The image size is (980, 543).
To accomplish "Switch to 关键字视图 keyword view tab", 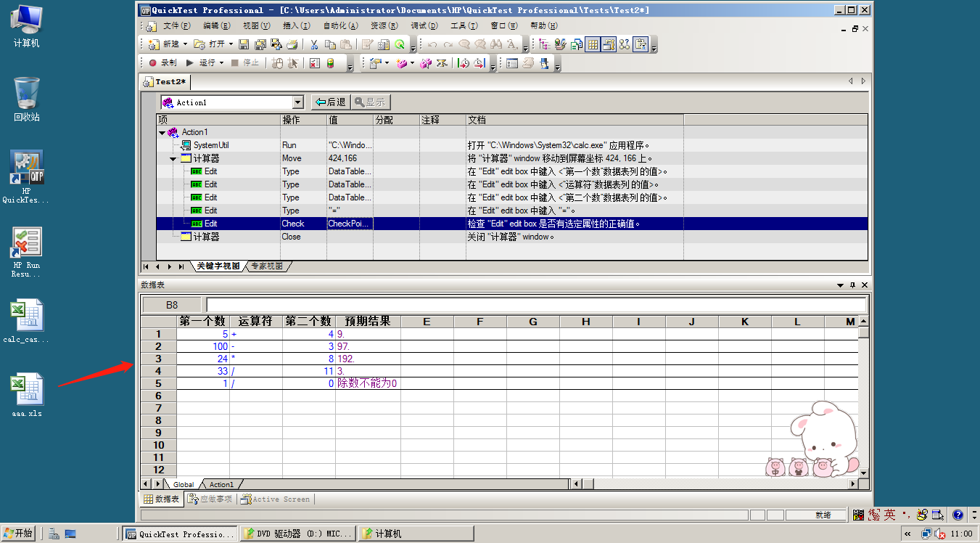I will click(x=218, y=266).
